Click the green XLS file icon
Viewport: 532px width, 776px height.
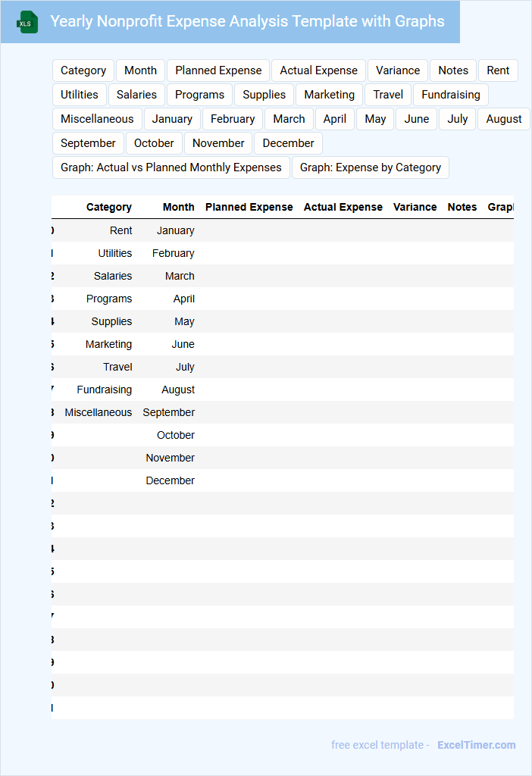pos(28,22)
